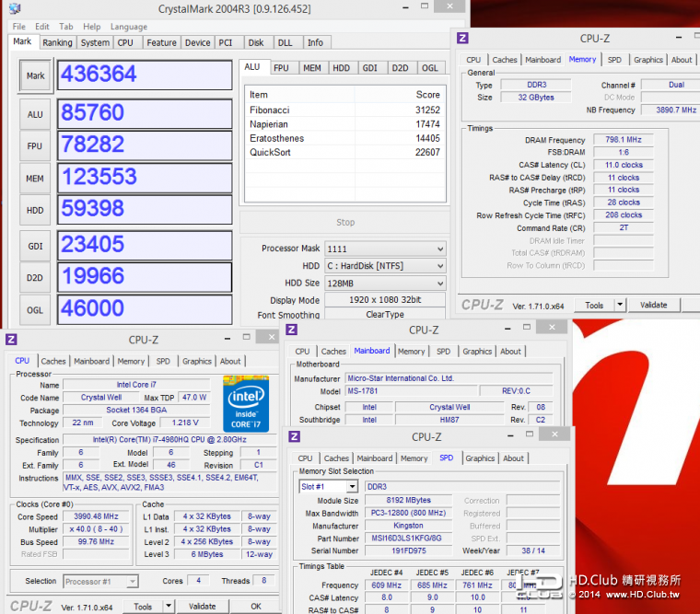Start the HDD benchmark from the left column

point(35,210)
